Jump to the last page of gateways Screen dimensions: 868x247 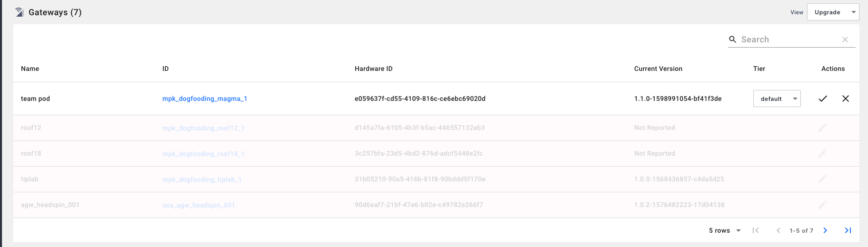(x=848, y=230)
